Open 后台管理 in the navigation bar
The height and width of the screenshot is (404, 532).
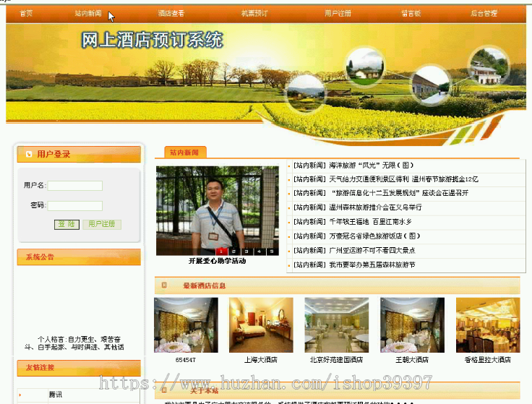tap(484, 14)
